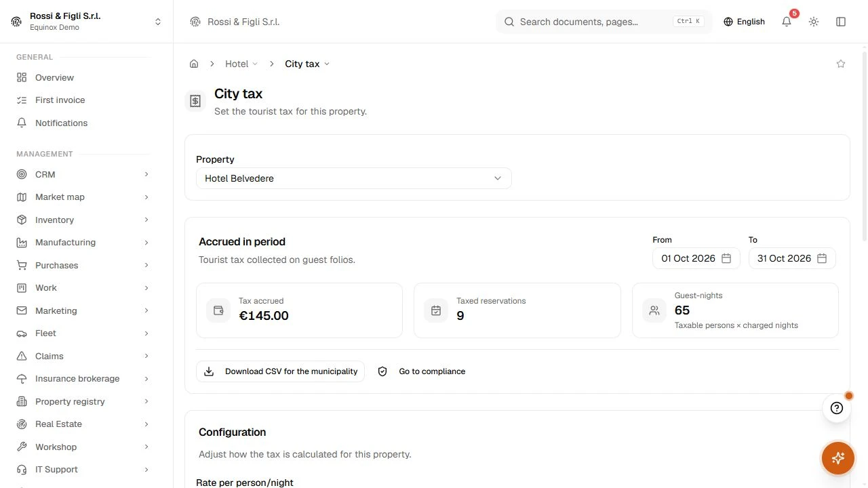868x488 pixels.
Task: Click the home icon in the breadcrumb
Action: point(194,64)
